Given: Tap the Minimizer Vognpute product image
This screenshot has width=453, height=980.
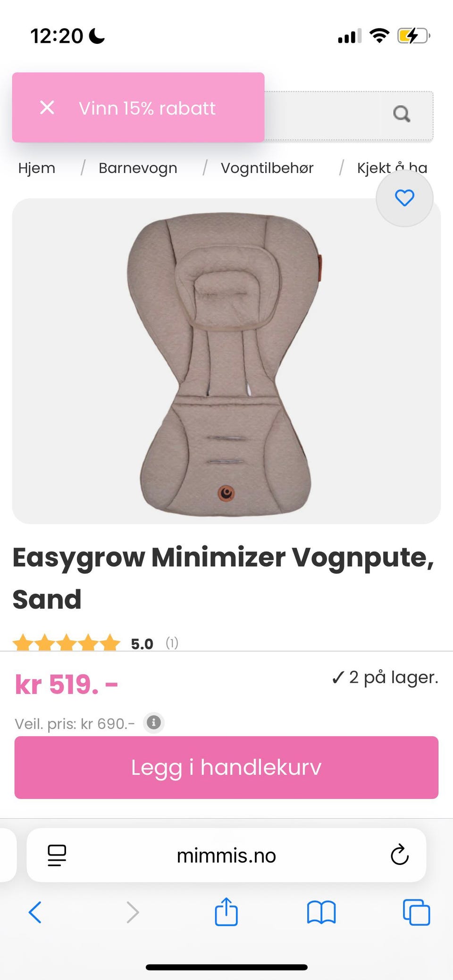Looking at the screenshot, I should 226,361.
